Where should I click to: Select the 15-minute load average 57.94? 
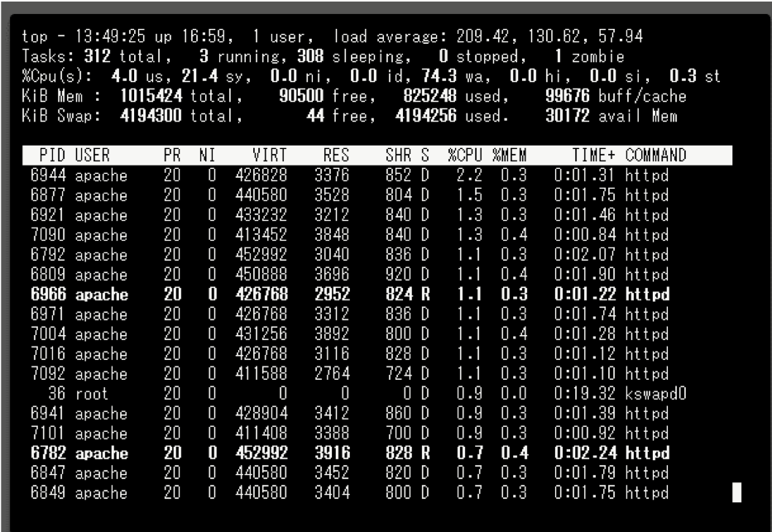(x=621, y=36)
